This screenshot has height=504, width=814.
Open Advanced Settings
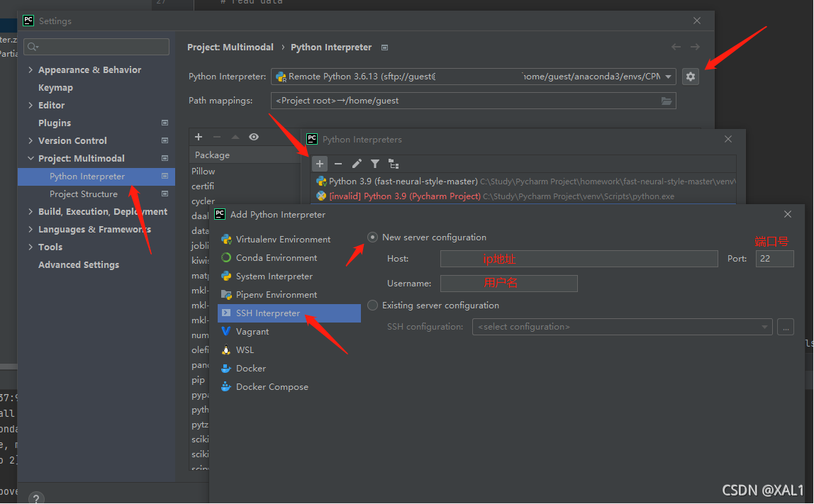coord(79,264)
